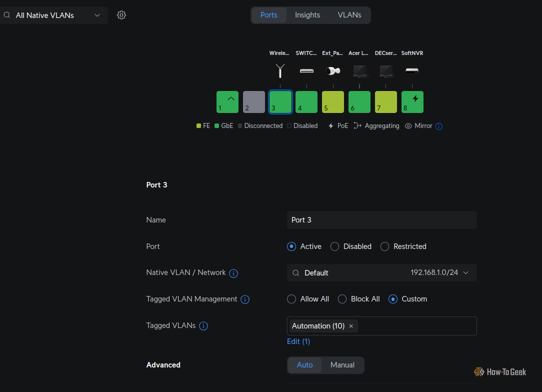Click the Aggregating legend icon

(x=357, y=126)
